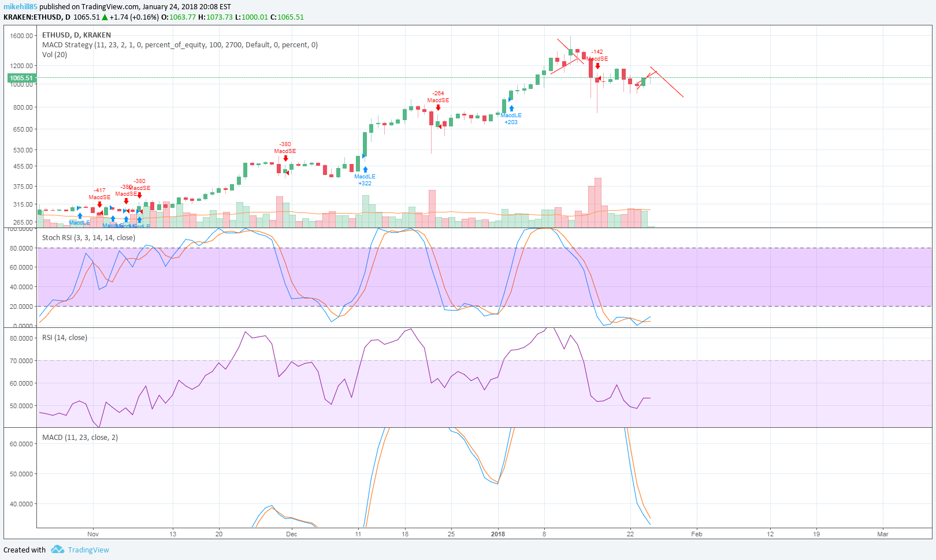Image resolution: width=936 pixels, height=560 pixels.
Task: Click the Nov date on time axis
Action: click(93, 534)
